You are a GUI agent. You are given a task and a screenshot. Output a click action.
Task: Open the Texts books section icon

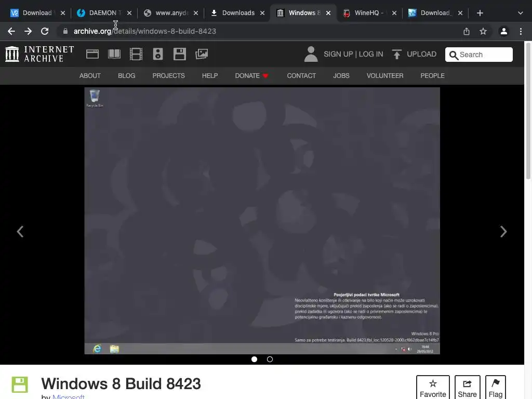114,54
